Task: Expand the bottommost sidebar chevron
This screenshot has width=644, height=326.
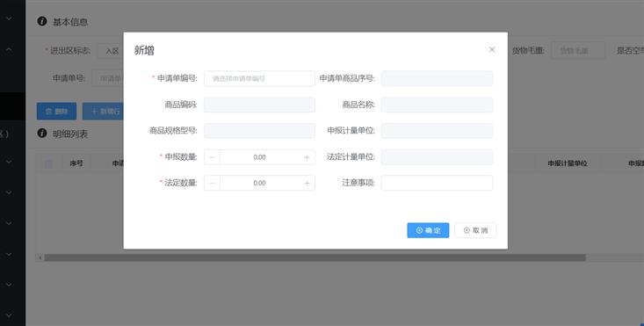Action: [x=9, y=315]
